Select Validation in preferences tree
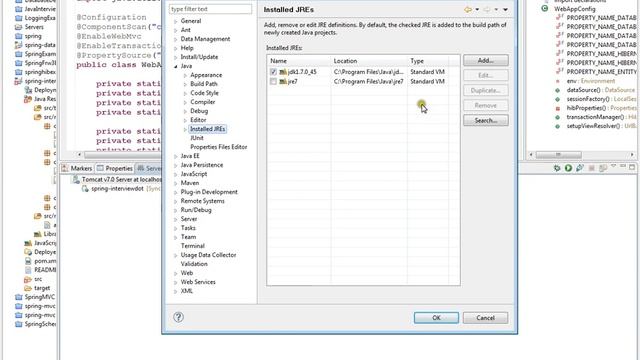This screenshot has height=360, width=640. [194, 264]
